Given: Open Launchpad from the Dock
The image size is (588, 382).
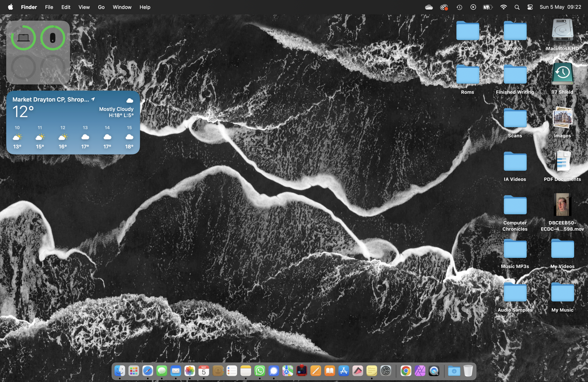Looking at the screenshot, I should tap(134, 371).
